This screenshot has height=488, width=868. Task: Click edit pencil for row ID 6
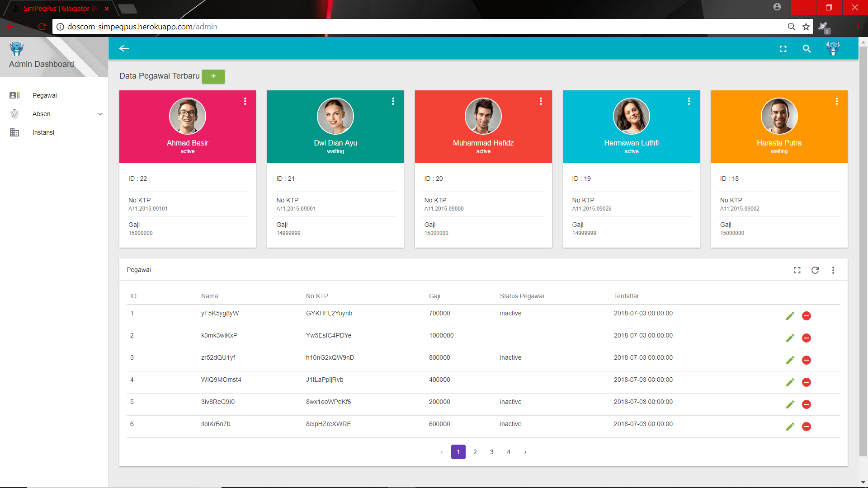(x=790, y=427)
